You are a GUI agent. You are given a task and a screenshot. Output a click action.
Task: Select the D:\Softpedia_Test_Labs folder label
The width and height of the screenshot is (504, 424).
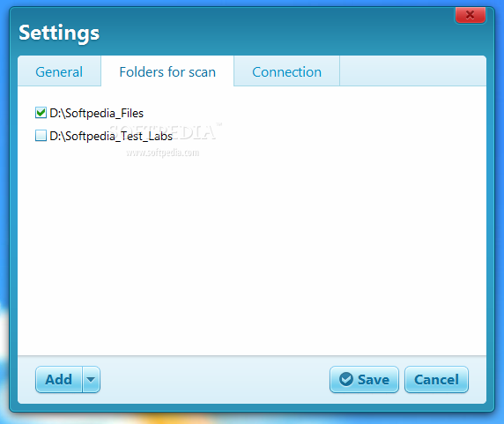tap(111, 136)
